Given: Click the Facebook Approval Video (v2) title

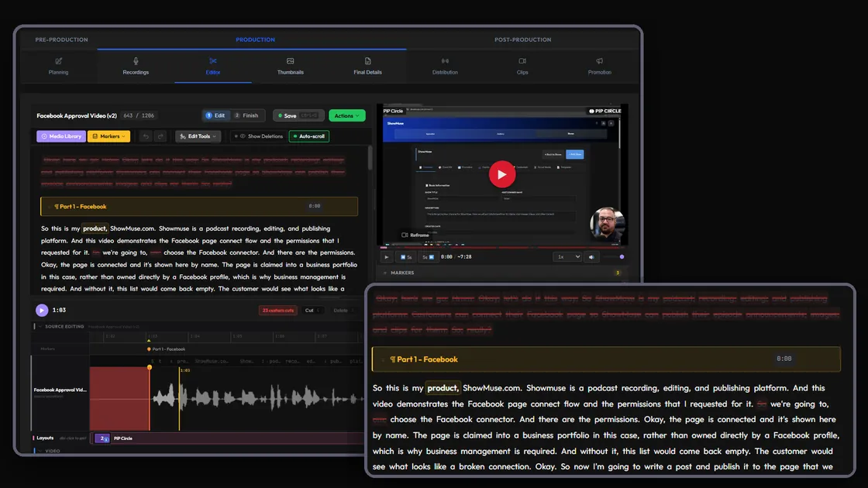Looking at the screenshot, I should coord(77,115).
